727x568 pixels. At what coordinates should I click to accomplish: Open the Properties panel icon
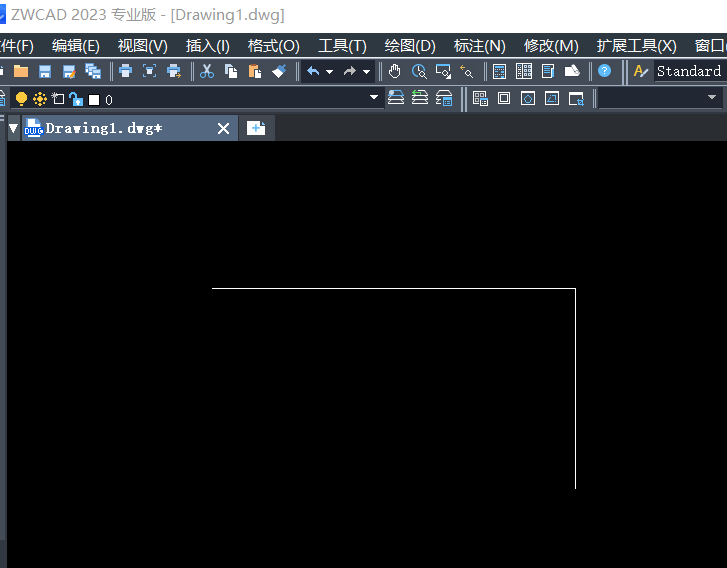(x=548, y=71)
